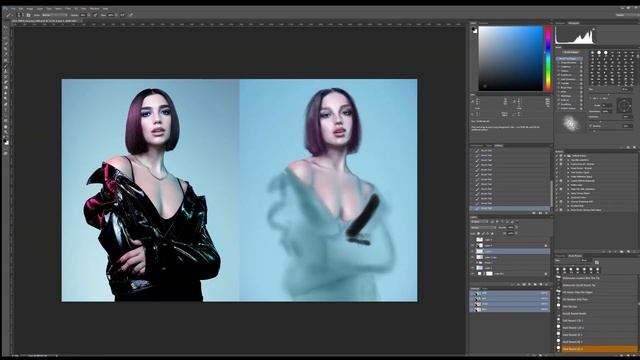
Task: Toggle the Texture checkbox
Action: tap(558, 71)
